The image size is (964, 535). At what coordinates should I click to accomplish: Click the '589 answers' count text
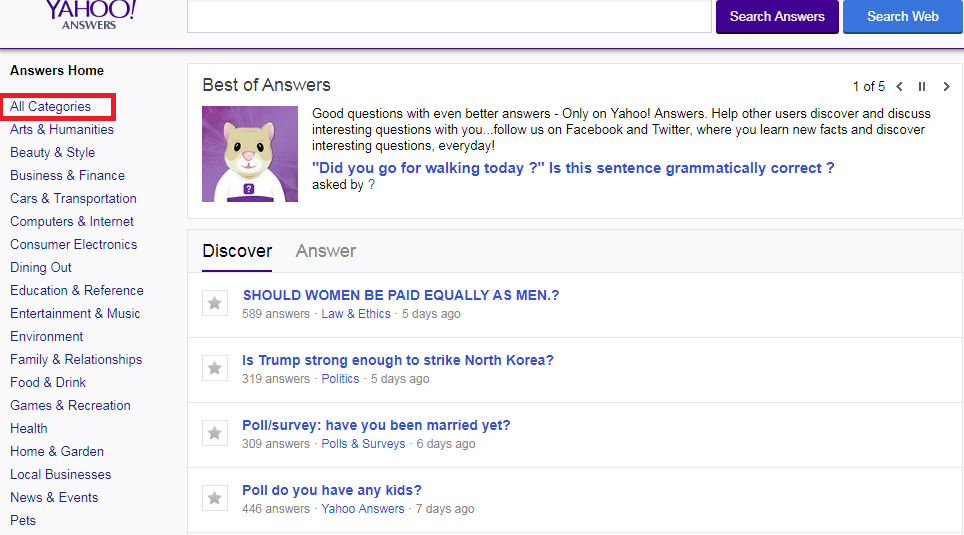[x=276, y=314]
